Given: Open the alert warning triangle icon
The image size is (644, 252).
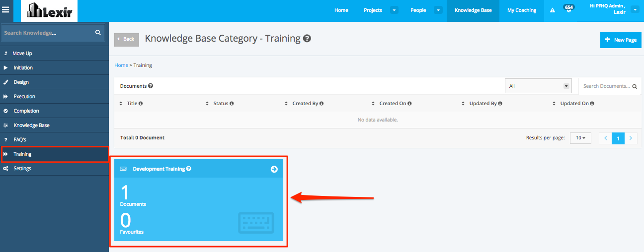Looking at the screenshot, I should tap(553, 10).
